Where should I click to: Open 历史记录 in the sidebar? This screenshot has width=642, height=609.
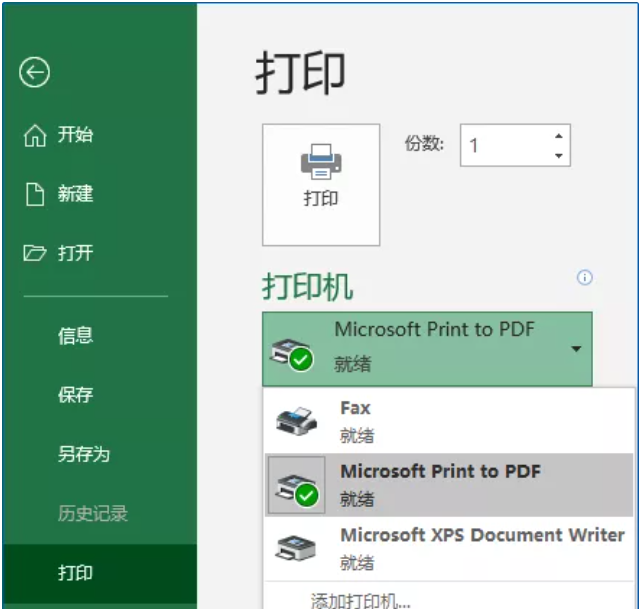[x=93, y=513]
